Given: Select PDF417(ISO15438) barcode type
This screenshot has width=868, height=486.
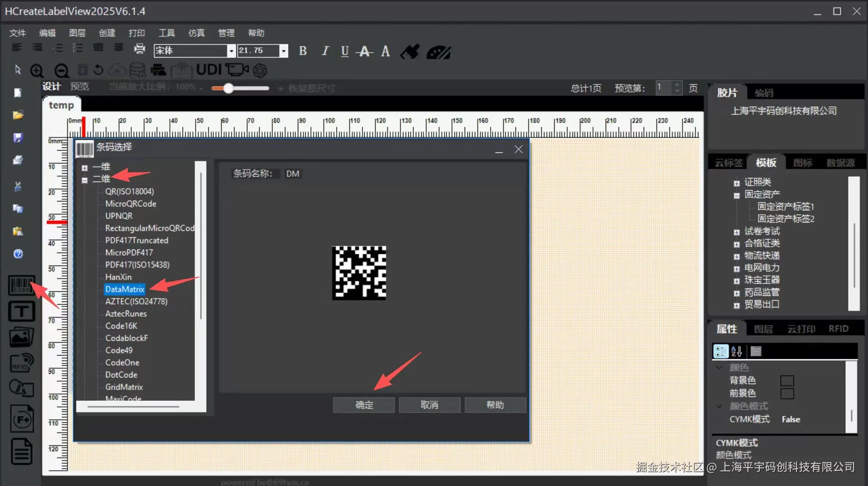Looking at the screenshot, I should point(137,265).
